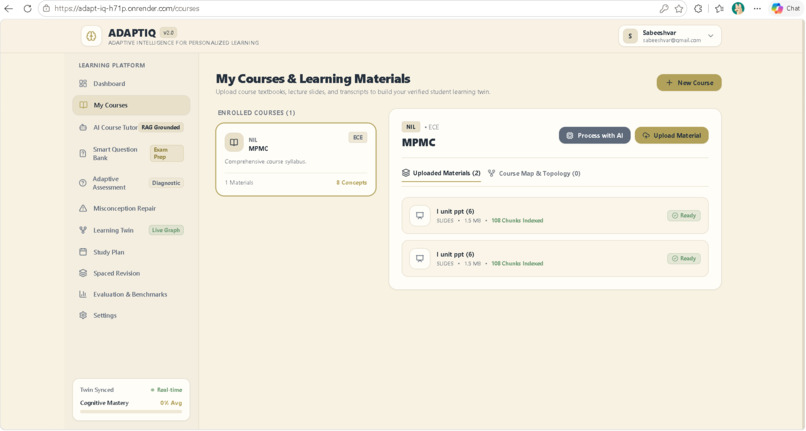Click the browser back arrow
Viewport: 806px width, 431px height.
point(9,8)
